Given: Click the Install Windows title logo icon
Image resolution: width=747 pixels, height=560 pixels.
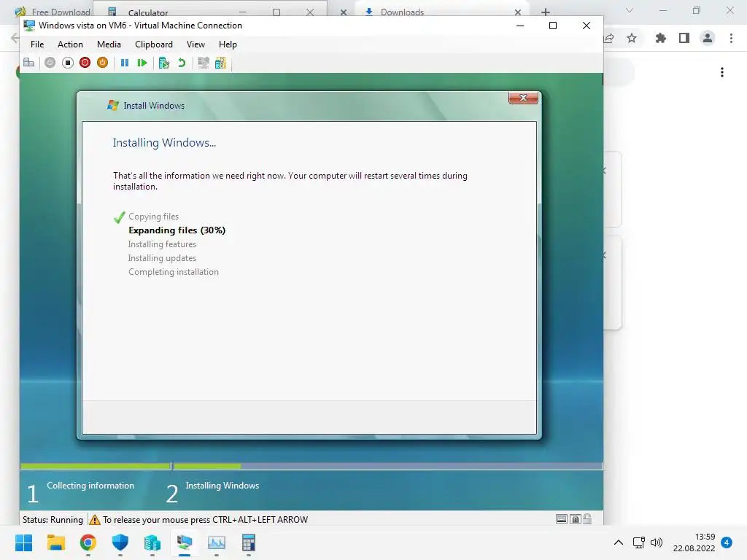Looking at the screenshot, I should [113, 105].
